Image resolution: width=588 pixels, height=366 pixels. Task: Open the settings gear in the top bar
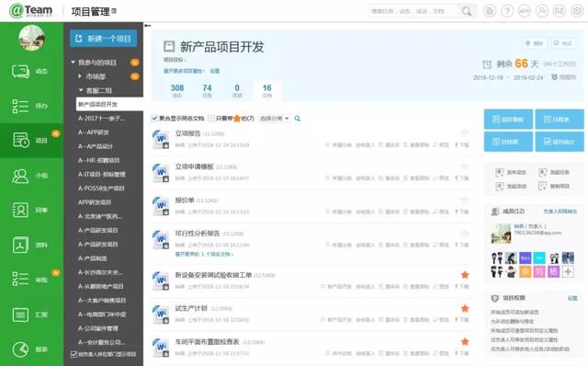(x=577, y=11)
